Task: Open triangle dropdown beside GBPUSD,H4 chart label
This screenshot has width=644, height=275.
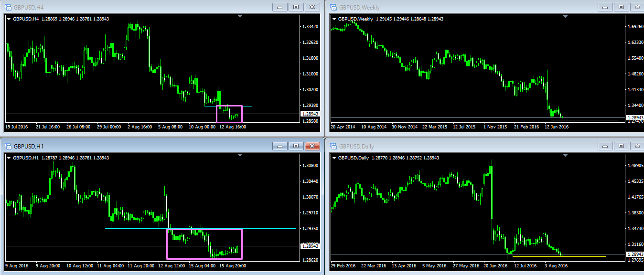Action: coord(9,19)
